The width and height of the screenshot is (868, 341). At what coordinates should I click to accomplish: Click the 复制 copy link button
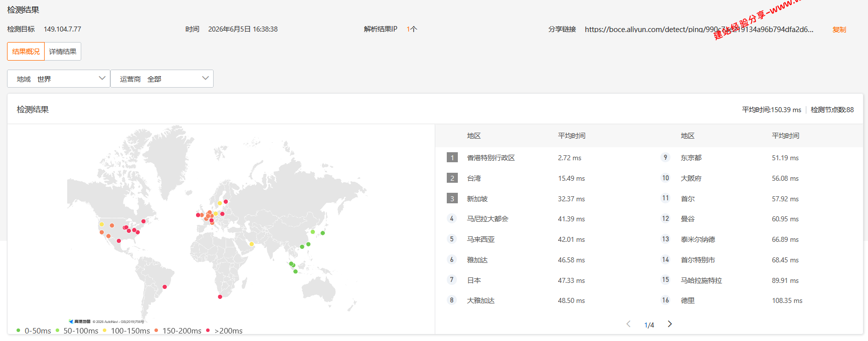[x=839, y=30]
